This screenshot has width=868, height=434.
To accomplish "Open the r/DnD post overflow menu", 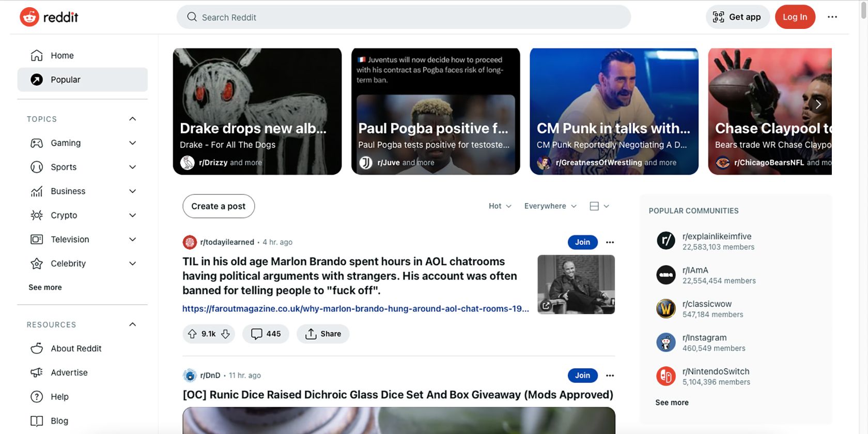I will coord(610,376).
